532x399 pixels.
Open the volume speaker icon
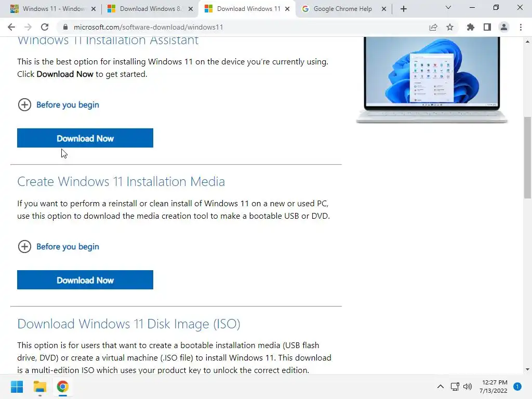(468, 387)
